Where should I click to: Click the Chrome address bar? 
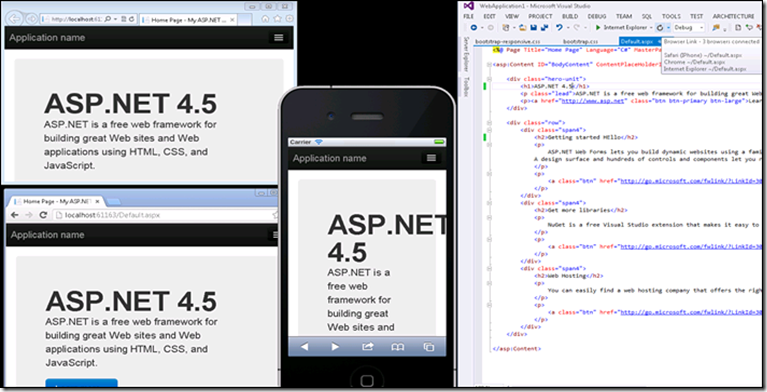coord(164,215)
